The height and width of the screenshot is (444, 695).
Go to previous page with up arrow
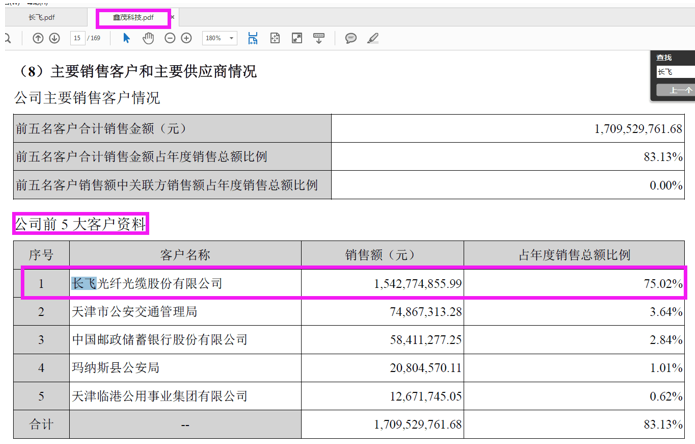click(x=38, y=39)
